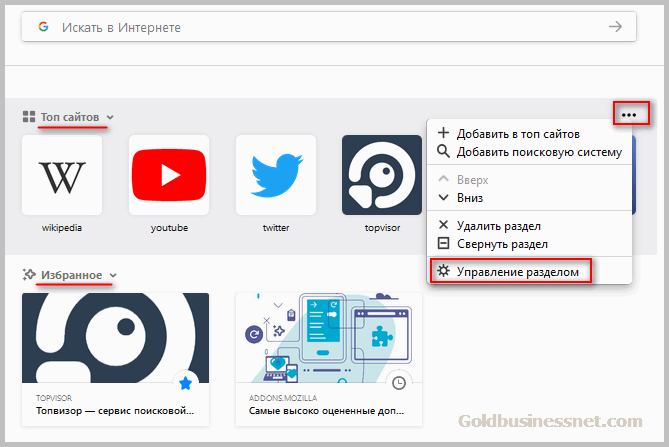Image resolution: width=669 pixels, height=447 pixels.
Task: Click the "Топ сайтов" section heading
Action: [70, 117]
